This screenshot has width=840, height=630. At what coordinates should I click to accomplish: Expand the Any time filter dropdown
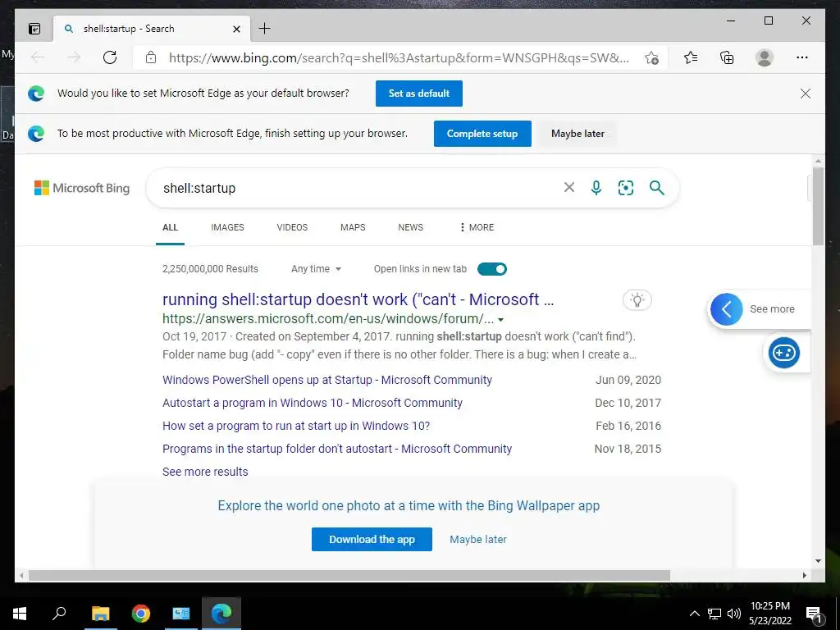coord(316,269)
